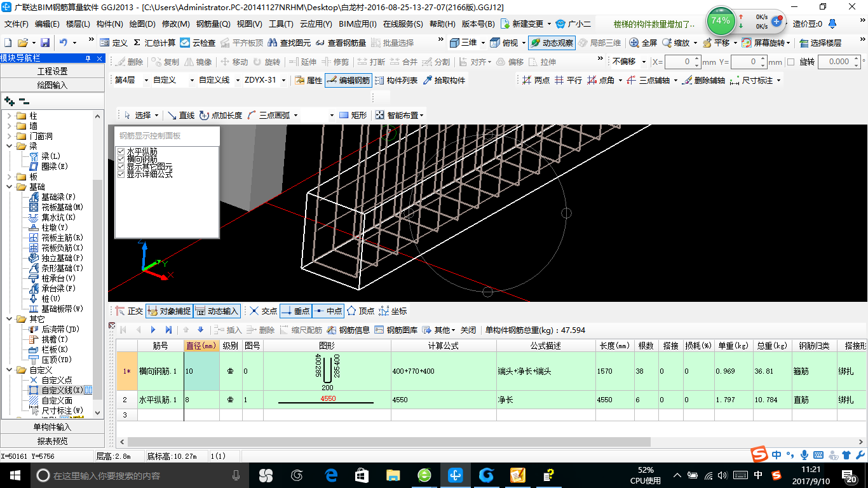Open File Explorer on the taskbar

(x=393, y=475)
